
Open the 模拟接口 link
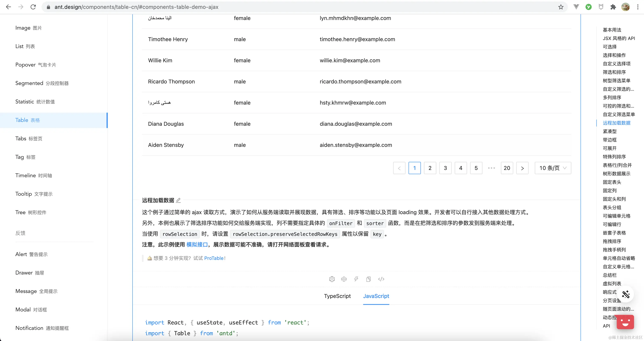[197, 245]
